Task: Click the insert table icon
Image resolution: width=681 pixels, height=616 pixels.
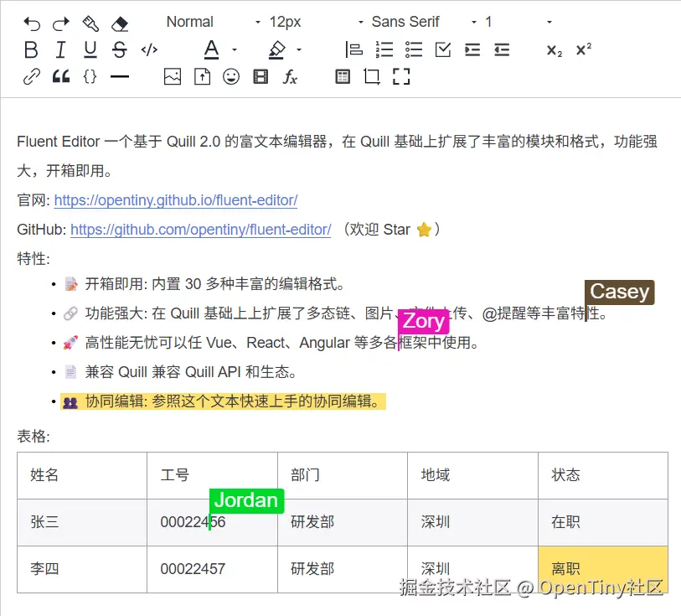Action: (343, 77)
